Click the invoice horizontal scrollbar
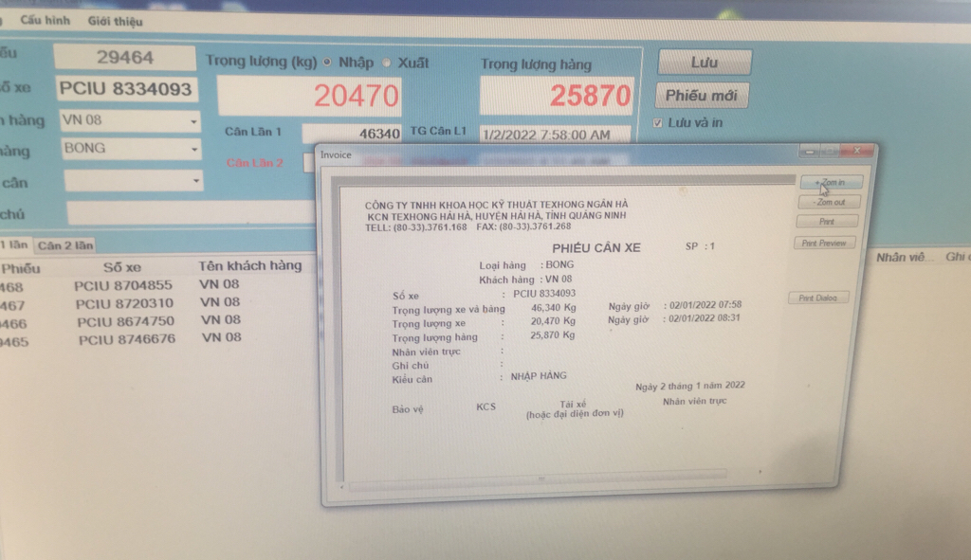The width and height of the screenshot is (971, 560). click(540, 474)
